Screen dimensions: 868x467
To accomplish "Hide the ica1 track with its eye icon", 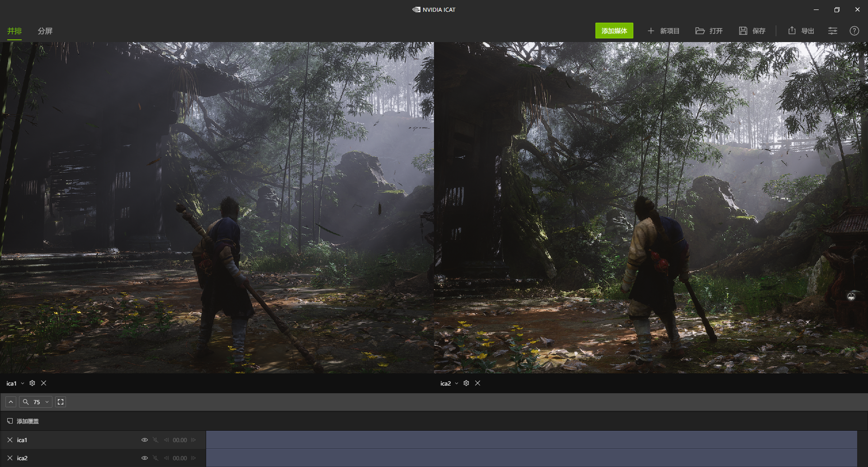I will pos(145,439).
